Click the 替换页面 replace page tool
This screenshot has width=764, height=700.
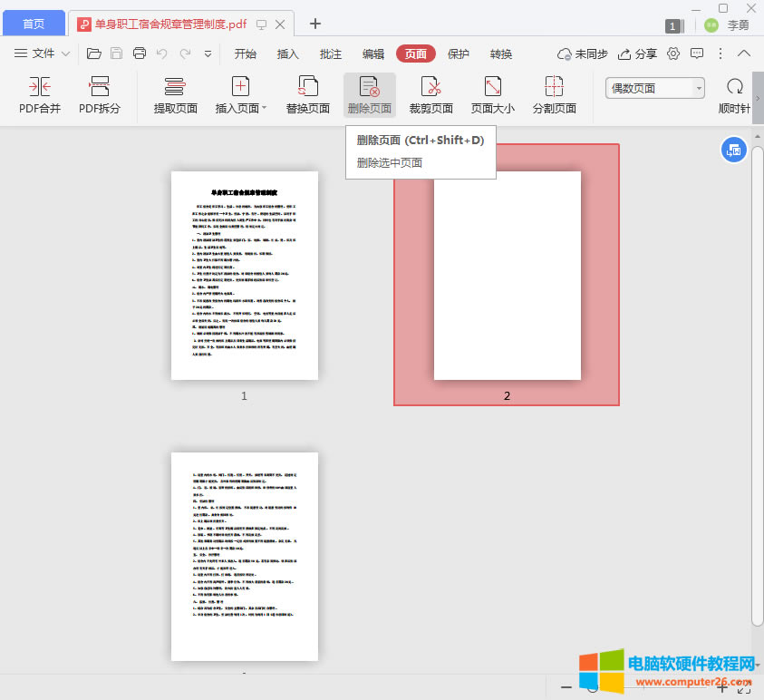click(x=307, y=96)
